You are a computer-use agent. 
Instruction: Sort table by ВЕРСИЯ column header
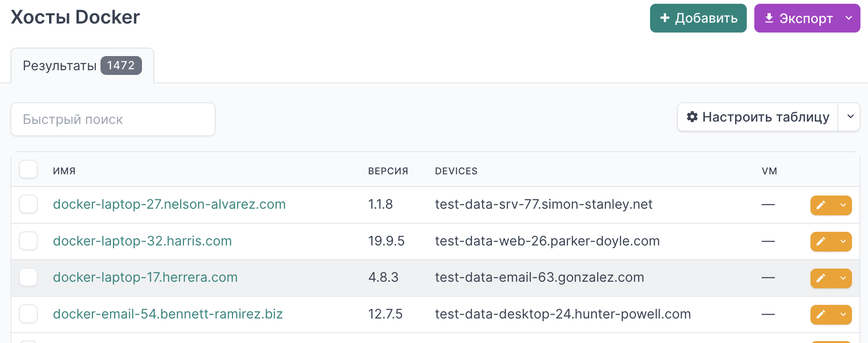coord(388,171)
